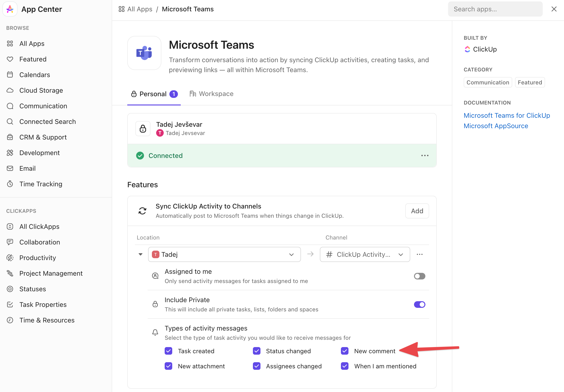Click the Calendars icon in sidebar

(10, 75)
